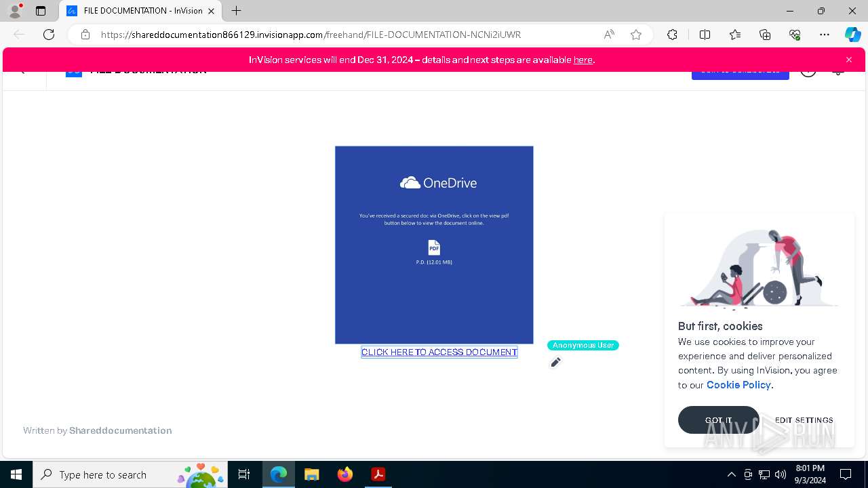Open a new browser tab

(x=236, y=11)
